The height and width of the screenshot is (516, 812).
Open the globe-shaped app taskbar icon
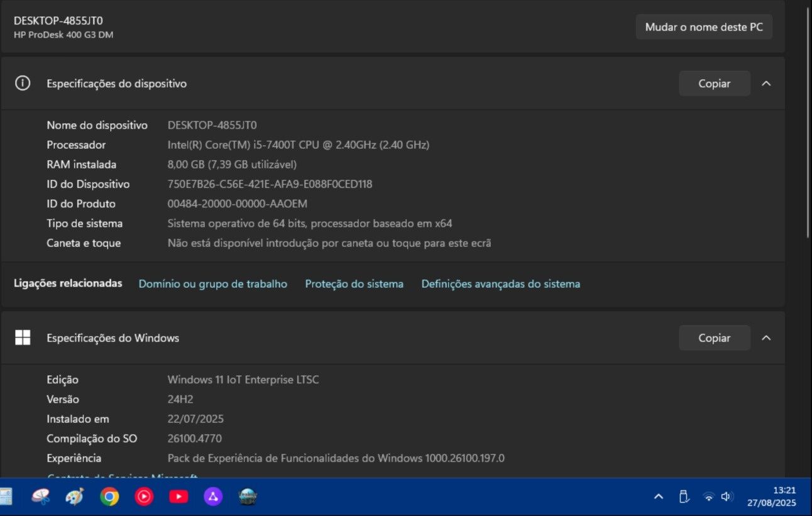coord(248,497)
